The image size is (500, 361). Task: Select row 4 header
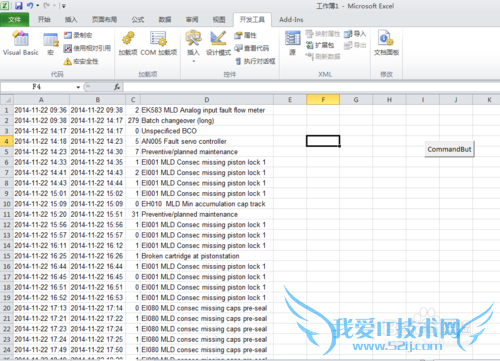click(7, 141)
